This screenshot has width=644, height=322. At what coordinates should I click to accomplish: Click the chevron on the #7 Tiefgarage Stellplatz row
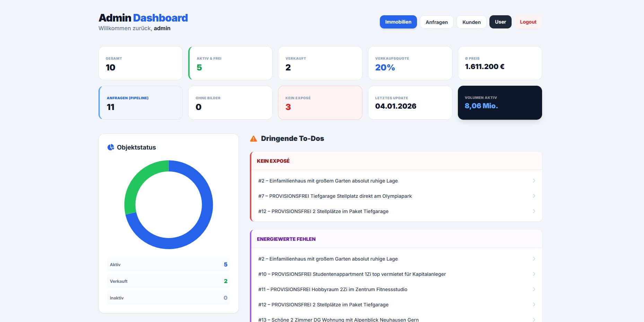coord(534,196)
